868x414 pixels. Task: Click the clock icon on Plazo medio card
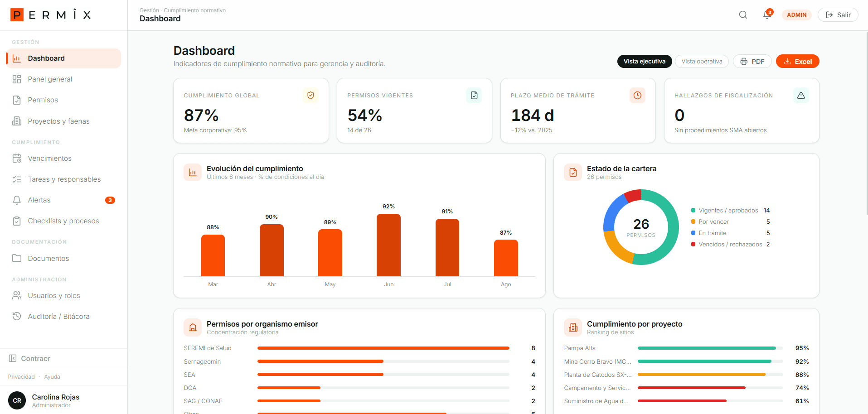[x=637, y=95]
